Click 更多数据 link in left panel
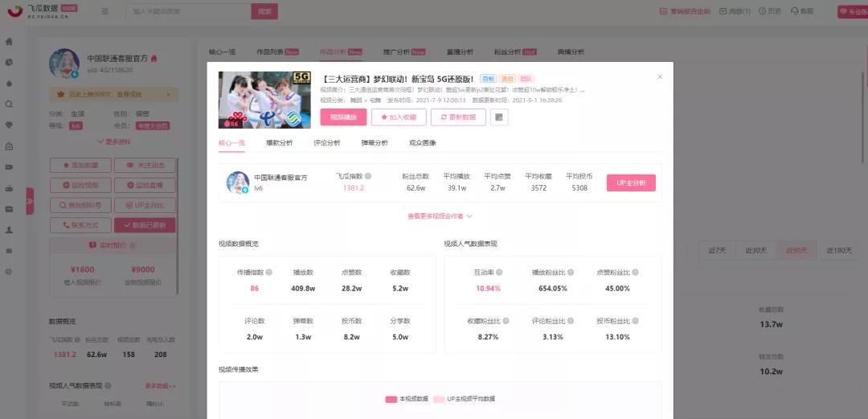The width and height of the screenshot is (868, 419). click(x=161, y=386)
